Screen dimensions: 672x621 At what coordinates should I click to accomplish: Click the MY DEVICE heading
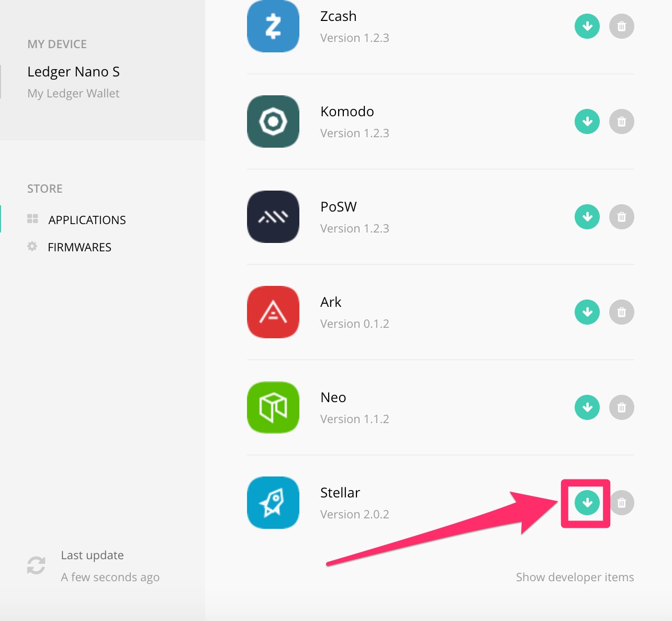pyautogui.click(x=57, y=44)
